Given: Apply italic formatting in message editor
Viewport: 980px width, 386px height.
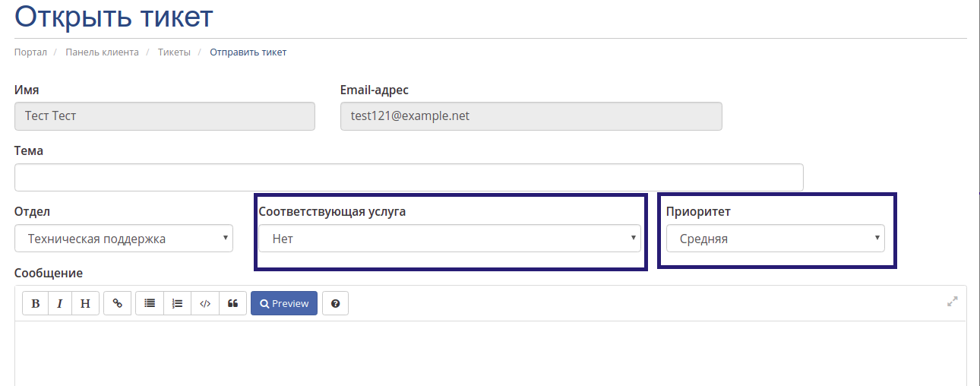Looking at the screenshot, I should point(59,303).
